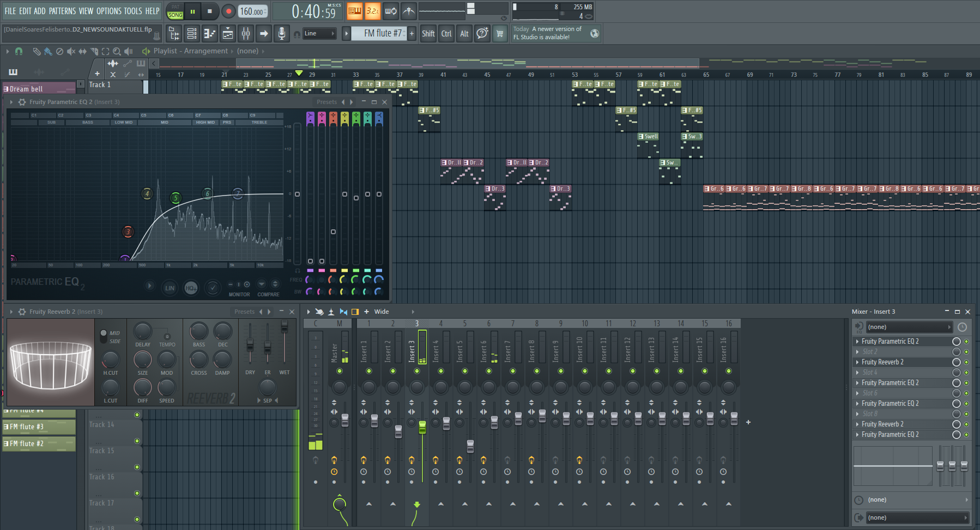Image resolution: width=980 pixels, height=530 pixels.
Task: Select the Paint brush tool in playlist
Action: [48, 51]
